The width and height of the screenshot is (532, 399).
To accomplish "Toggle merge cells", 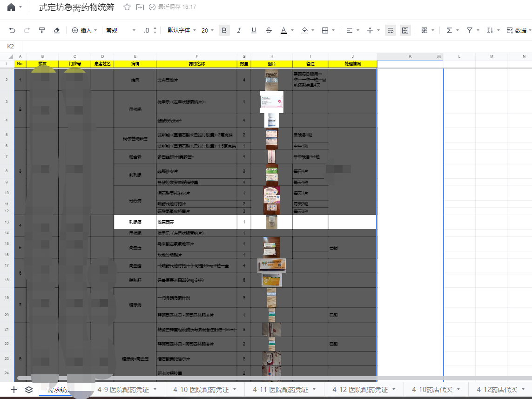I will click(405, 31).
